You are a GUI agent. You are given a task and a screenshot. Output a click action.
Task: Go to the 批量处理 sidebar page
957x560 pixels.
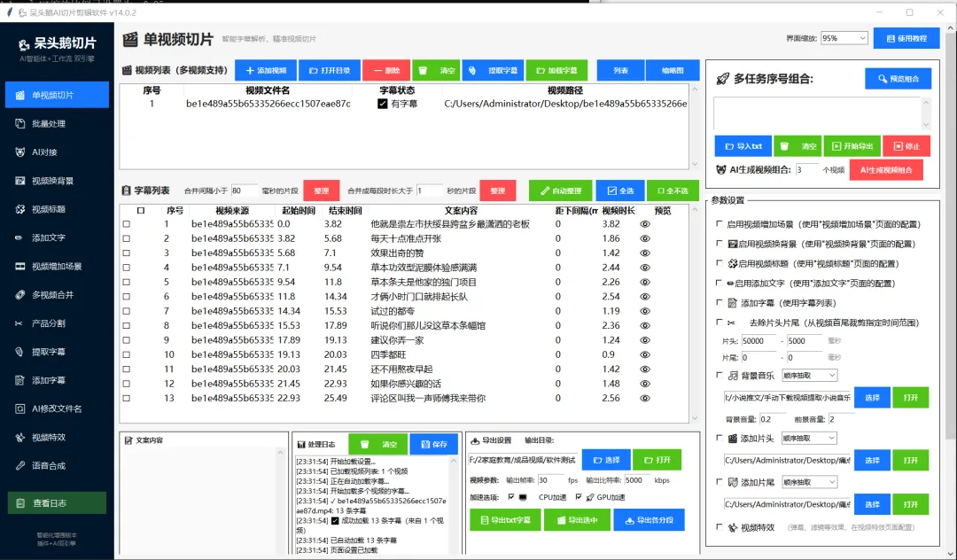click(57, 124)
